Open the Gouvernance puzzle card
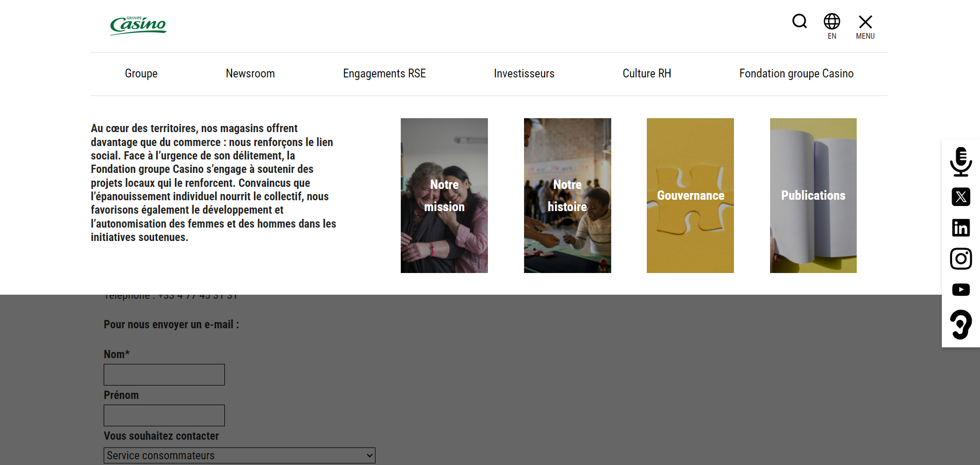 click(690, 196)
